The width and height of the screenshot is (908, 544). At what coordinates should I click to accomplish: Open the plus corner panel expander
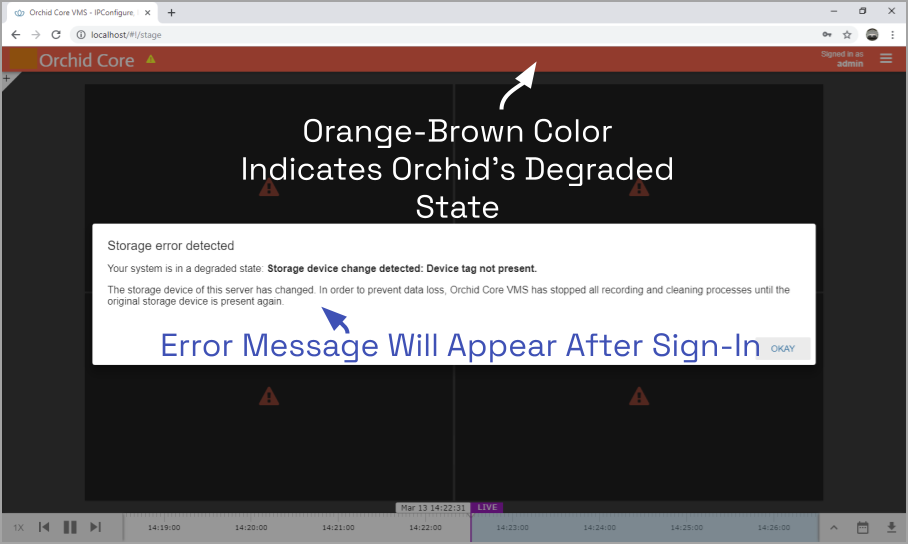[x=7, y=78]
